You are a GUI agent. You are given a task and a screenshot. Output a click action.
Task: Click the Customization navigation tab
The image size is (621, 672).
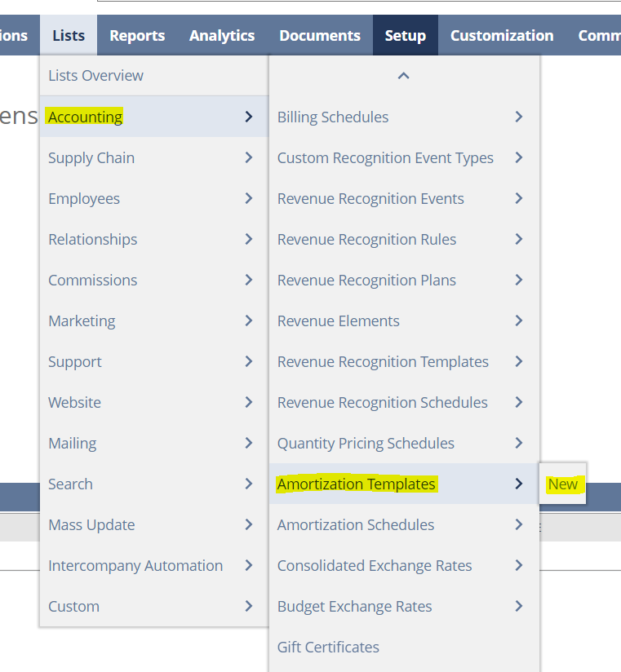click(x=501, y=35)
